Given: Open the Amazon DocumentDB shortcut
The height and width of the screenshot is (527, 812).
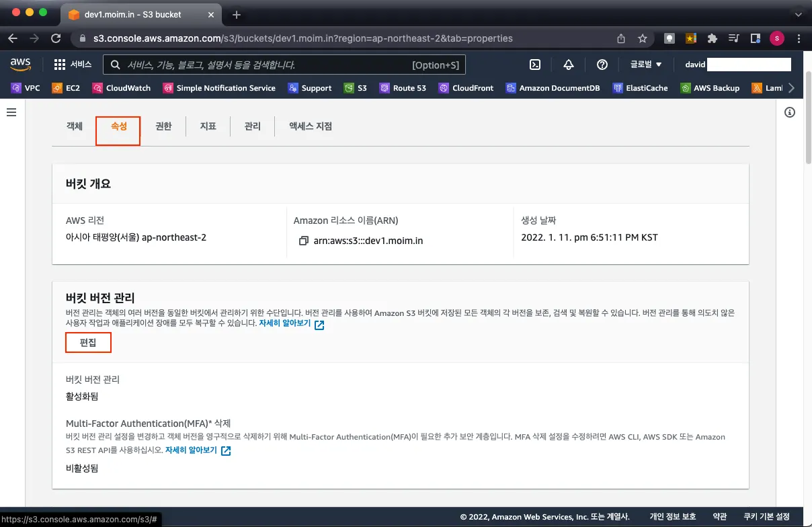Looking at the screenshot, I should pos(553,88).
